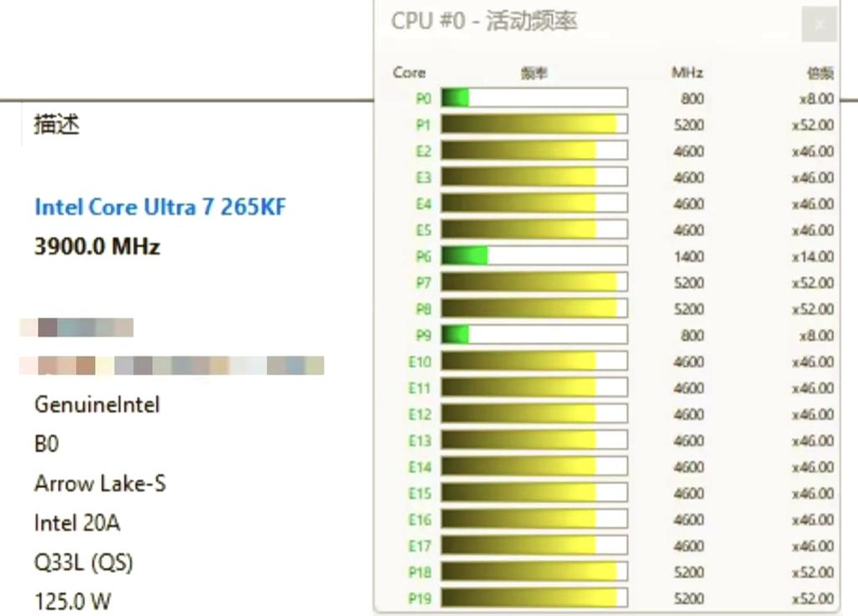Select the P1 core frequency bar
The height and width of the screenshot is (616, 858).
pos(533,124)
